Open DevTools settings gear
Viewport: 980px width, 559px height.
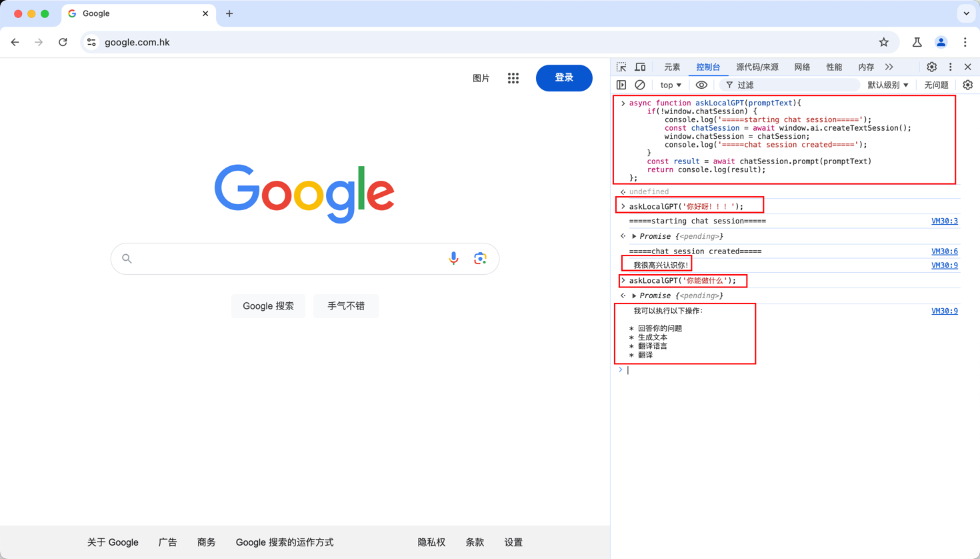pyautogui.click(x=932, y=67)
